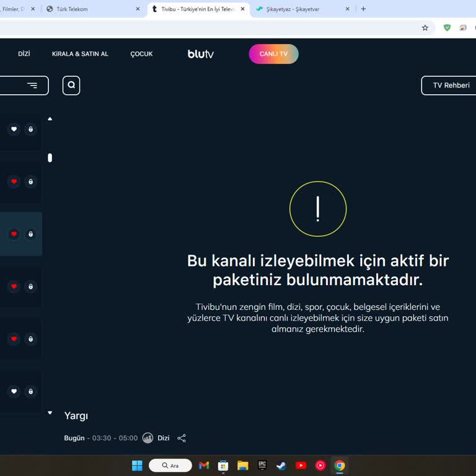Move the channel list up with the up arrow
Viewport: 476px width, 476px height.
[50, 119]
